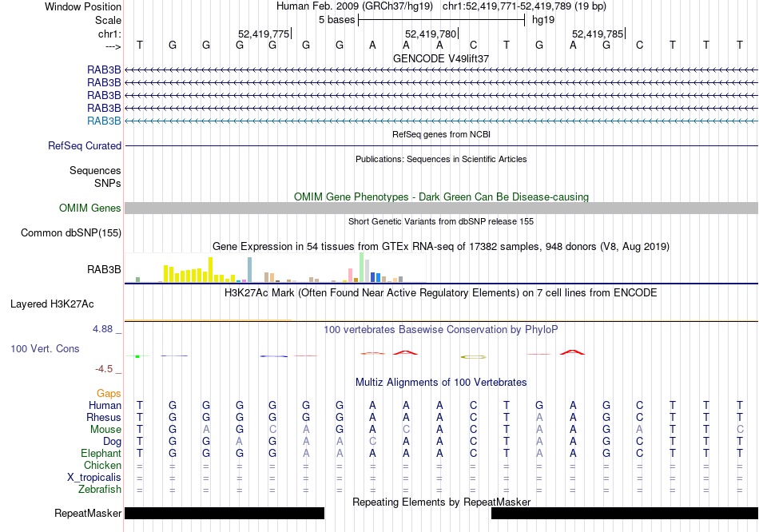Click the 52,419,775 coordinate marker
The height and width of the screenshot is (532, 759).
(x=264, y=34)
